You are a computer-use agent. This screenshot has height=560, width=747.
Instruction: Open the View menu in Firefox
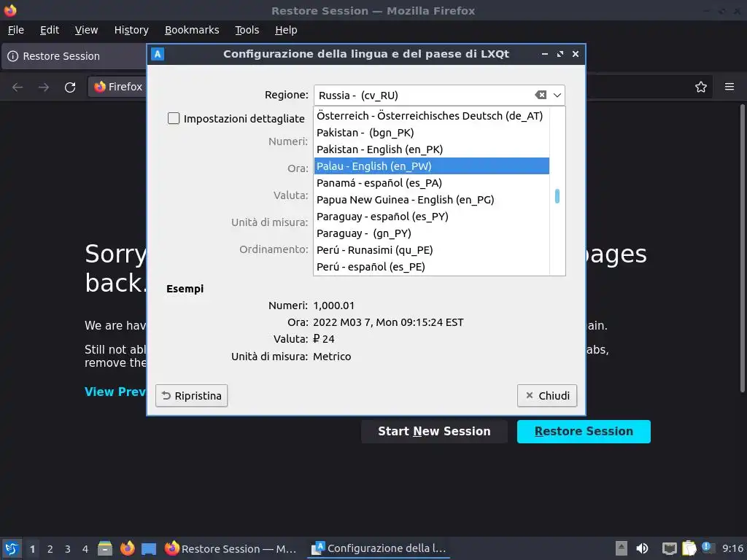pos(86,30)
